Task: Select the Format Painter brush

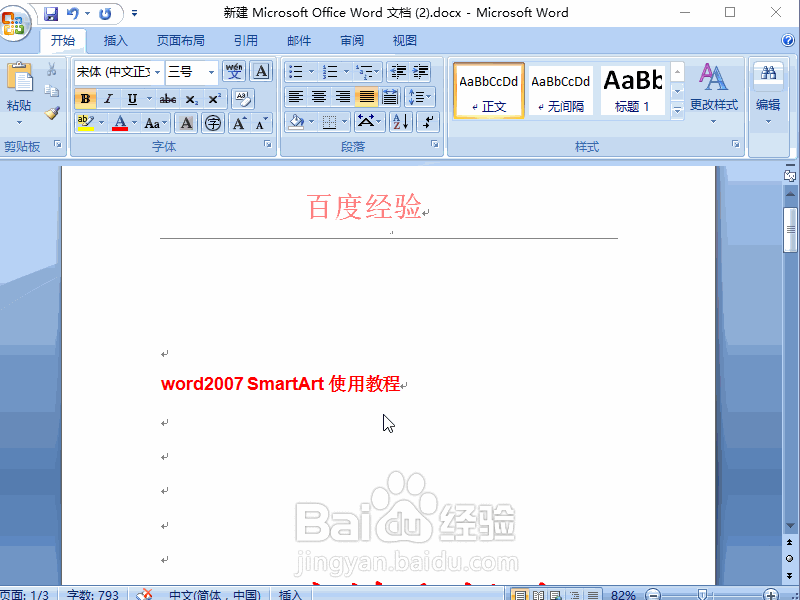Action: (52, 113)
